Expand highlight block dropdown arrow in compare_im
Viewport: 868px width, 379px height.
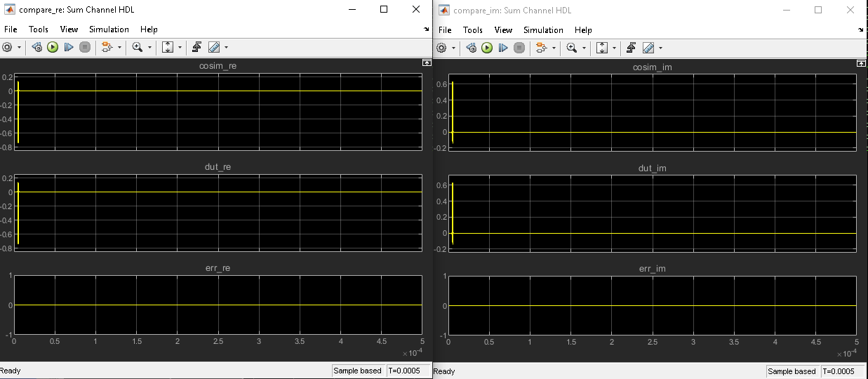(553, 48)
